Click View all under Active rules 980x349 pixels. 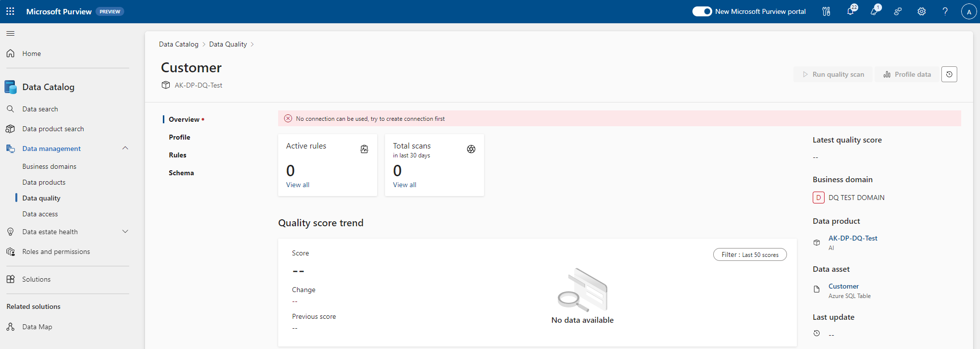click(297, 185)
